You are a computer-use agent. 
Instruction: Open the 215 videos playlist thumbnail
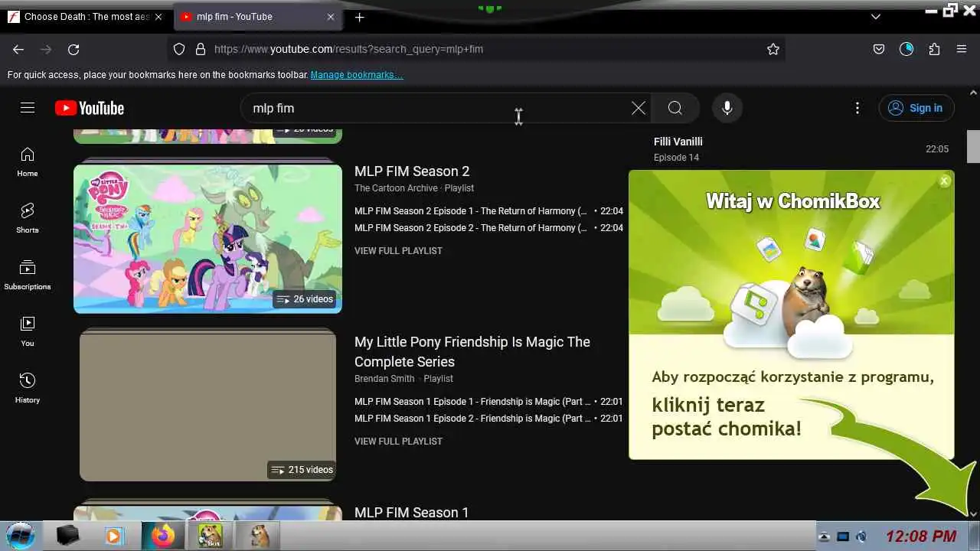[x=207, y=406]
